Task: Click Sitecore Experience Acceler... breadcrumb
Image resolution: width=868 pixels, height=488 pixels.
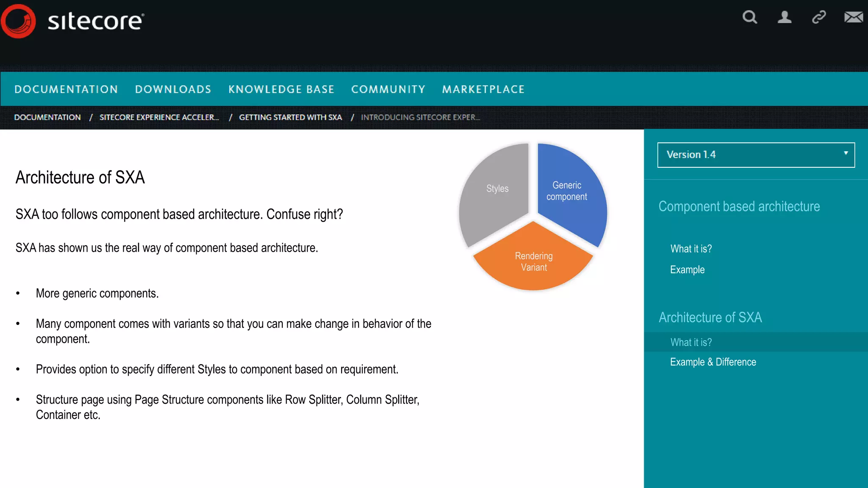Action: (159, 117)
